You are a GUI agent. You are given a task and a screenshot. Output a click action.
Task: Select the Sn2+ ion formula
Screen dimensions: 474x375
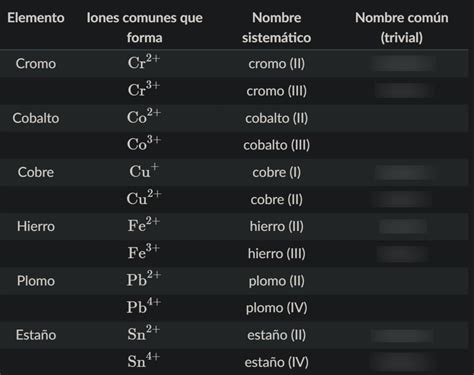[x=144, y=333]
